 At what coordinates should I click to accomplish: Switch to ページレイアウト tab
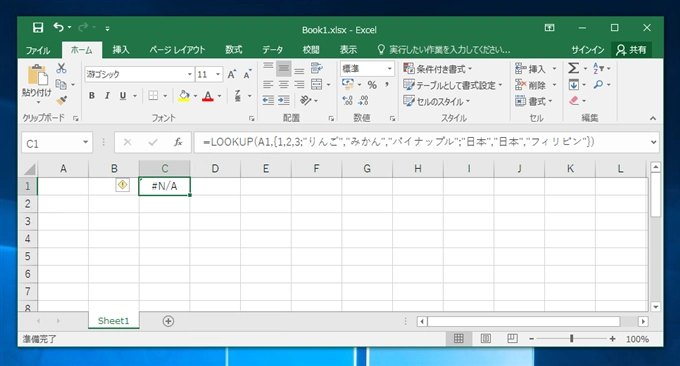[x=177, y=50]
